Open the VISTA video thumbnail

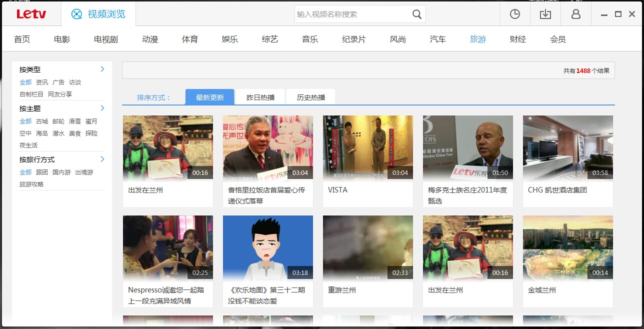click(367, 147)
